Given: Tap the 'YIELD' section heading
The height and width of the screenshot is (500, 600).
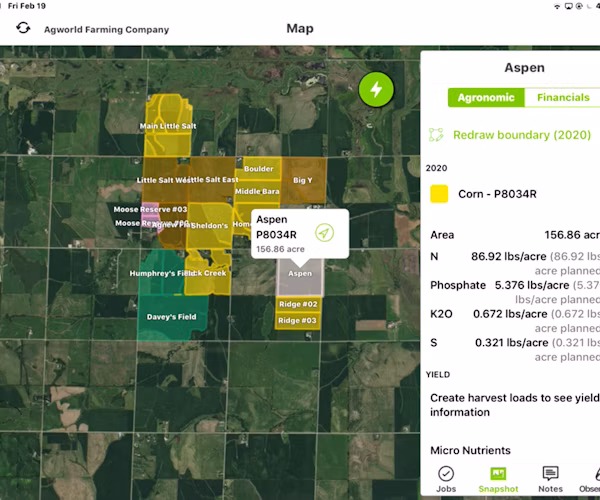Looking at the screenshot, I should 438,375.
